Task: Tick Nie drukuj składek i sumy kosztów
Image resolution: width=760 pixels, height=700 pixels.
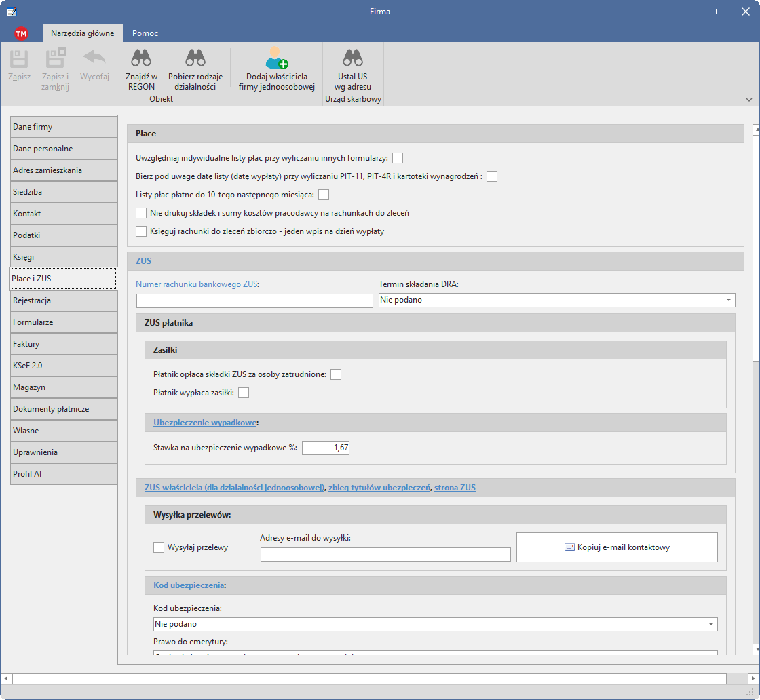Action: click(x=141, y=213)
